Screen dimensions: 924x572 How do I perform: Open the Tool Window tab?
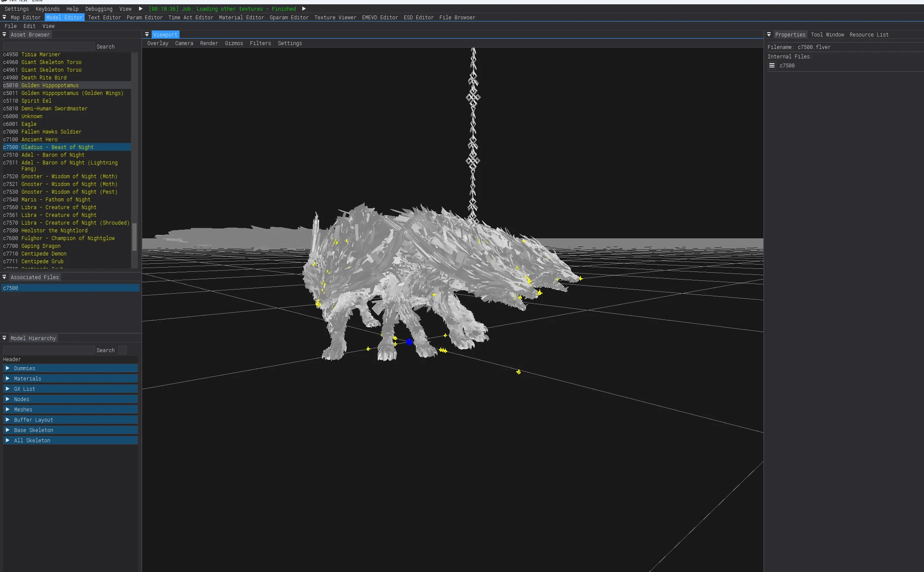click(827, 35)
